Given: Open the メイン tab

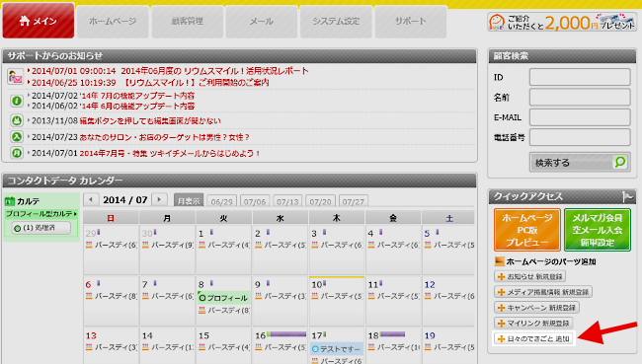Looking at the screenshot, I should 39,21.
